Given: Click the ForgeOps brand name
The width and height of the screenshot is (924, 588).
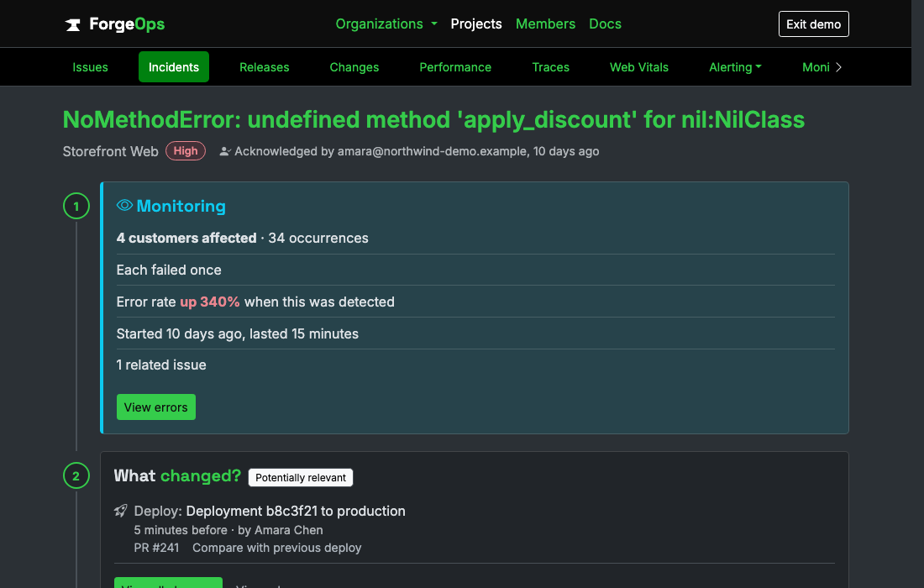Looking at the screenshot, I should coord(127,24).
